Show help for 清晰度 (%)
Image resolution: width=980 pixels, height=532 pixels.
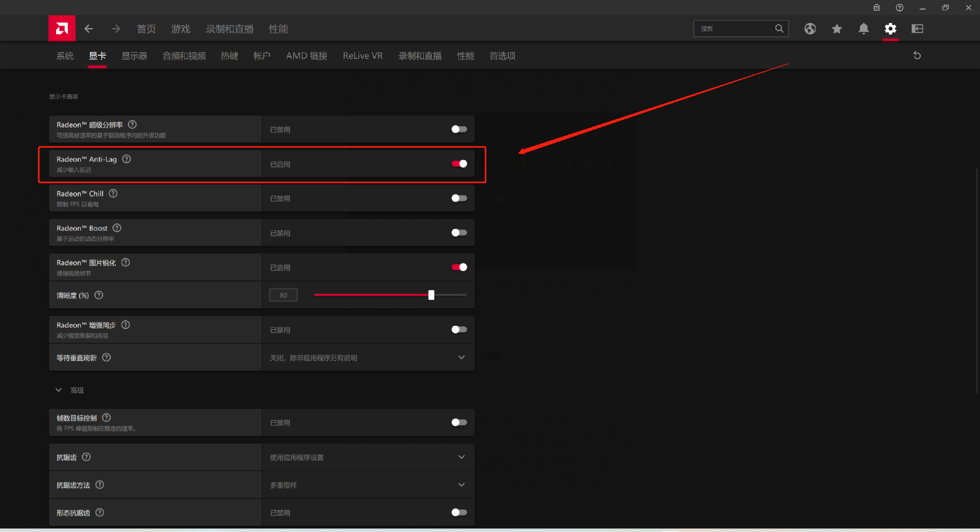[x=99, y=295]
